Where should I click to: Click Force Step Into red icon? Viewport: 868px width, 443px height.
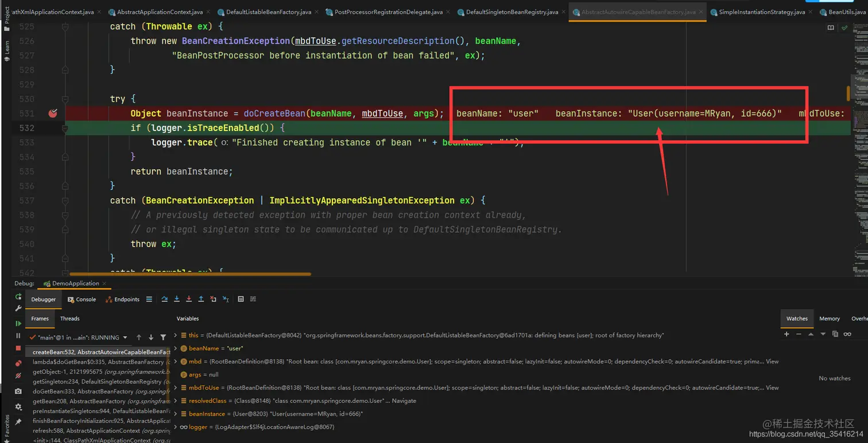click(189, 299)
